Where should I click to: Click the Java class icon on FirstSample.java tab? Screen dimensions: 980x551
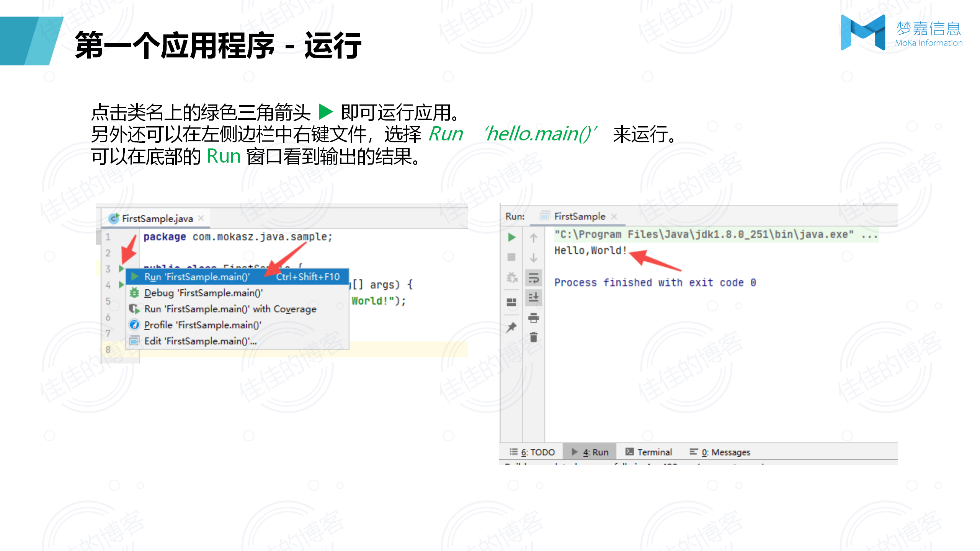click(x=114, y=218)
